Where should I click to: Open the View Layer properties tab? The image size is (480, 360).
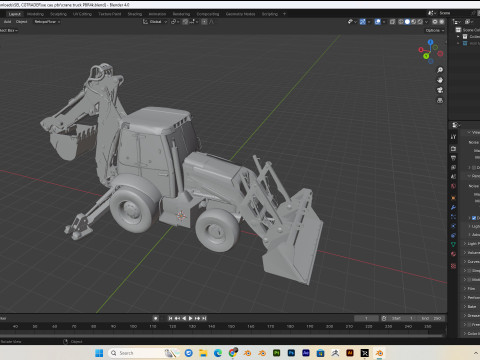453,168
